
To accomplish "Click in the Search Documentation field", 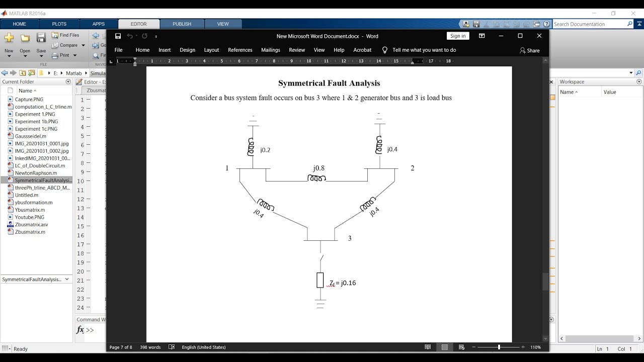I will [x=589, y=24].
